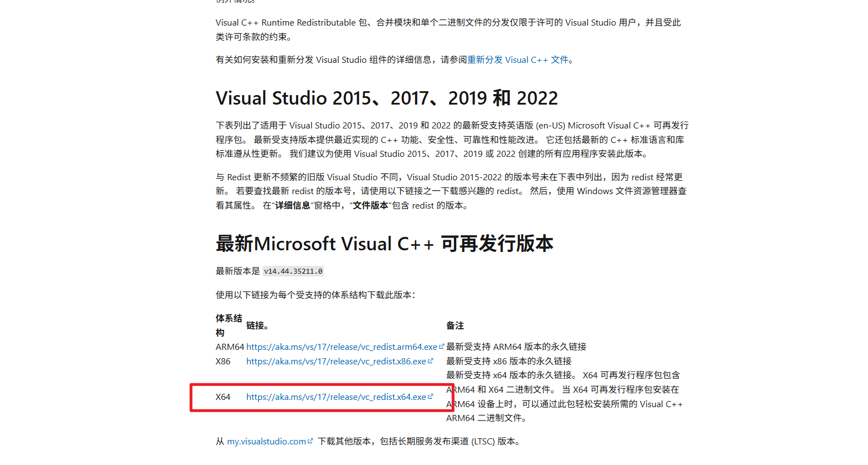The height and width of the screenshot is (465, 868).
Task: Click external-link icon after my.visualstudio.com
Action: pyautogui.click(x=310, y=441)
